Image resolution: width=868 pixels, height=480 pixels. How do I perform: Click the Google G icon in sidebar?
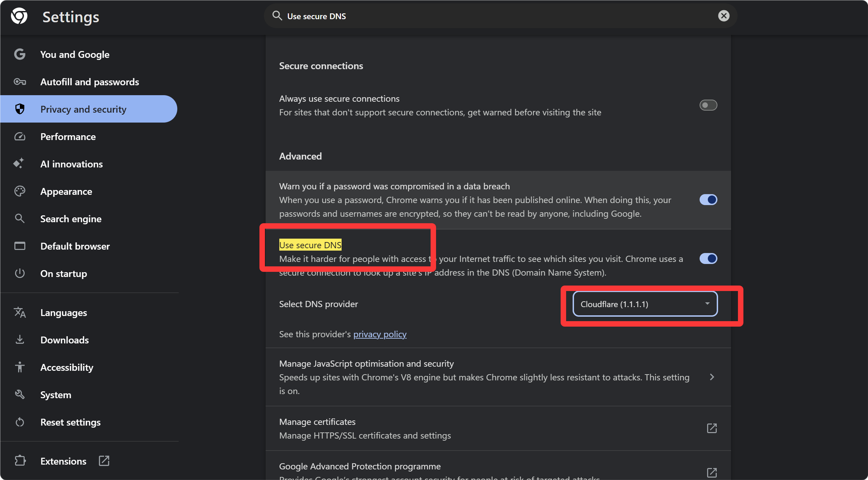tap(20, 54)
